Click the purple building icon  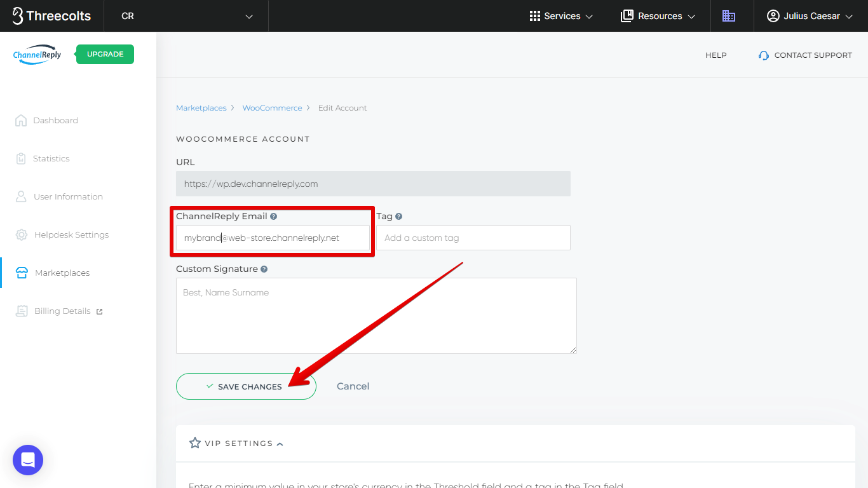[729, 16]
